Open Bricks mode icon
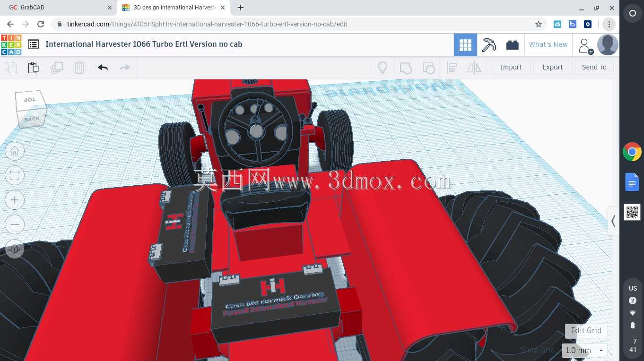This screenshot has width=644, height=361. click(x=513, y=45)
